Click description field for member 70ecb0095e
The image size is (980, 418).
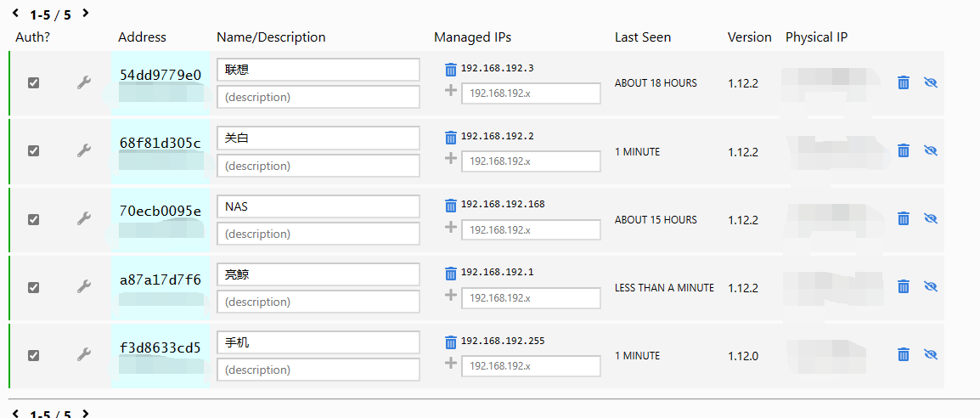click(318, 234)
